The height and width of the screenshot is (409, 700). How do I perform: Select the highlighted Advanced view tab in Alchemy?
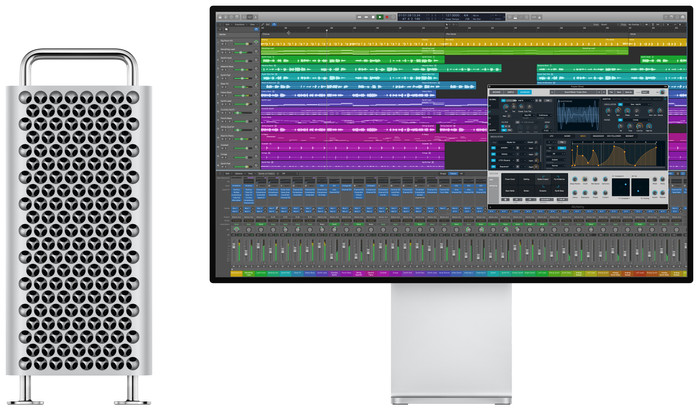(x=525, y=92)
